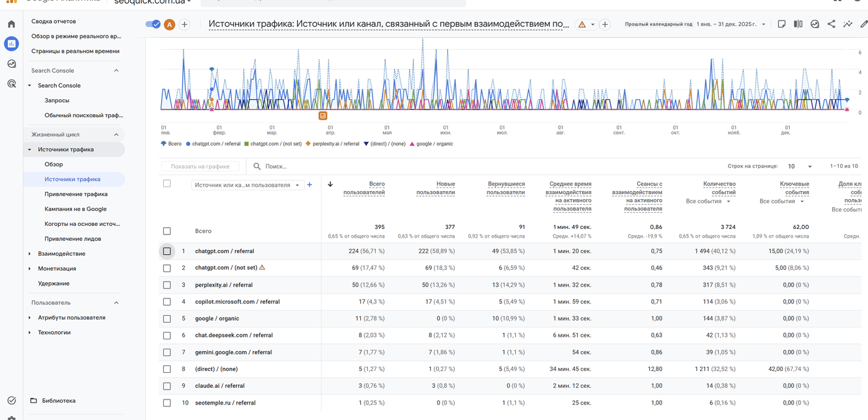The width and height of the screenshot is (868, 420).
Task: Share this report
Action: [831, 24]
